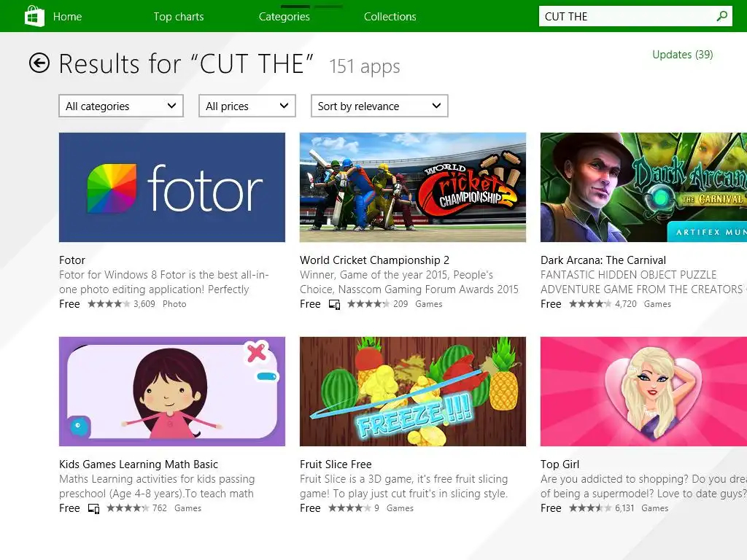Image resolution: width=747 pixels, height=560 pixels.
Task: Click Fruit Slice description text
Action: tap(404, 486)
